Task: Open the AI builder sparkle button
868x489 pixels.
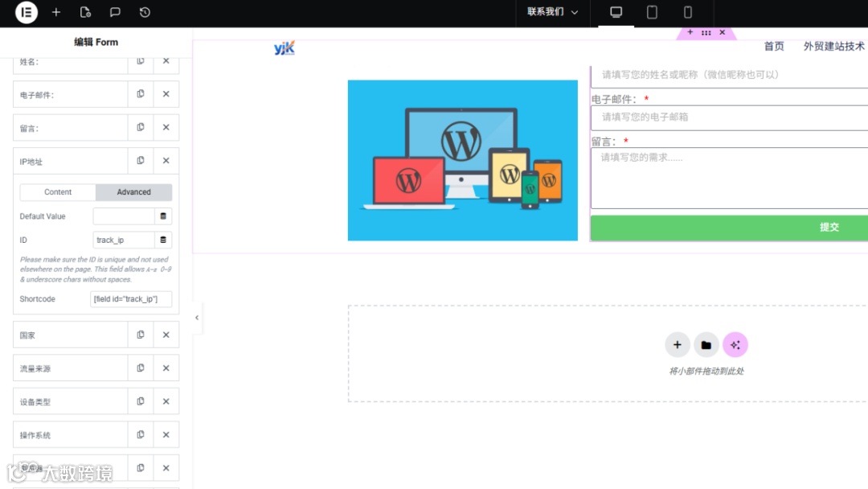Action: [735, 345]
